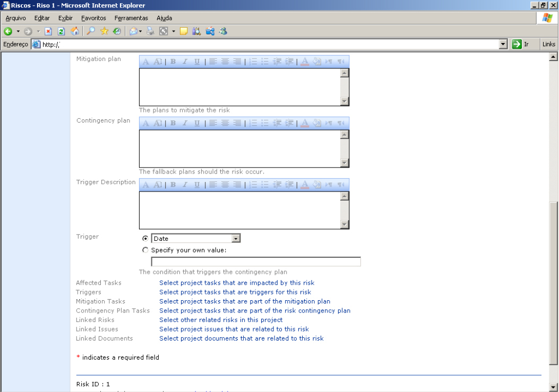
Task: Click Right-to-left direction in Contingency plan toolbar
Action: point(341,123)
